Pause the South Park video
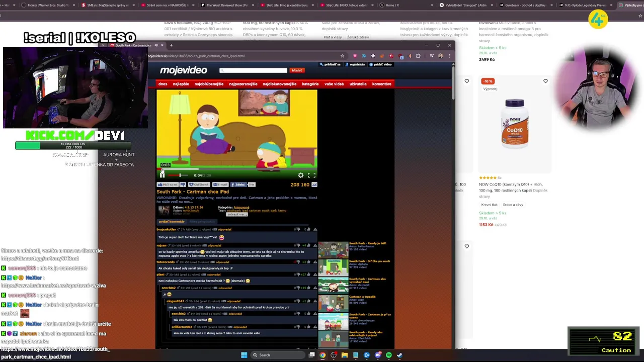This screenshot has height=362, width=644. pos(162,174)
